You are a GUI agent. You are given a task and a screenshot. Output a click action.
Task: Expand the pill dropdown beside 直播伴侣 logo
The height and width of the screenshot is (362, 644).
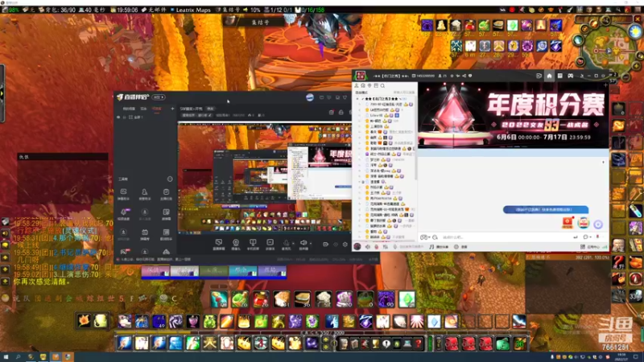pos(159,97)
